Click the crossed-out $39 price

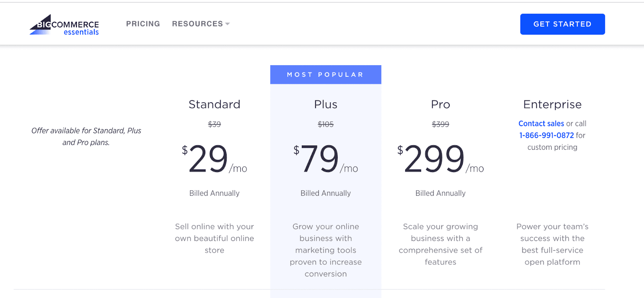point(215,124)
